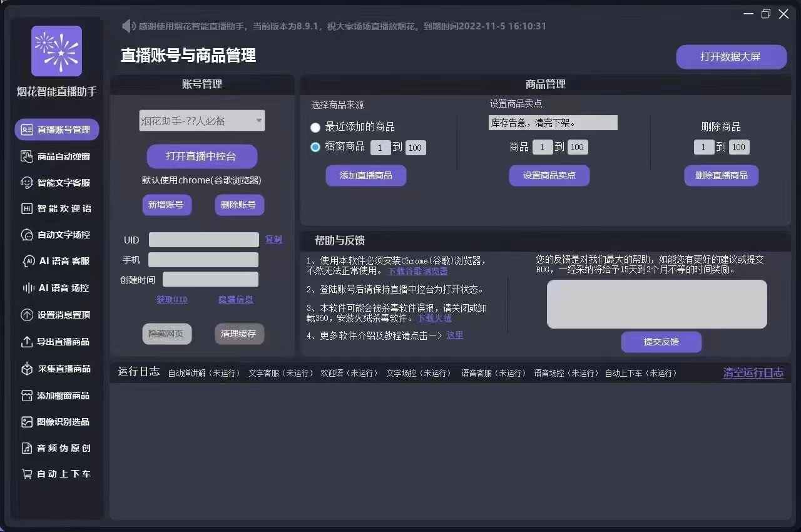801x532 pixels.
Task: Open the 烟花助手 account dropdown
Action: click(202, 121)
